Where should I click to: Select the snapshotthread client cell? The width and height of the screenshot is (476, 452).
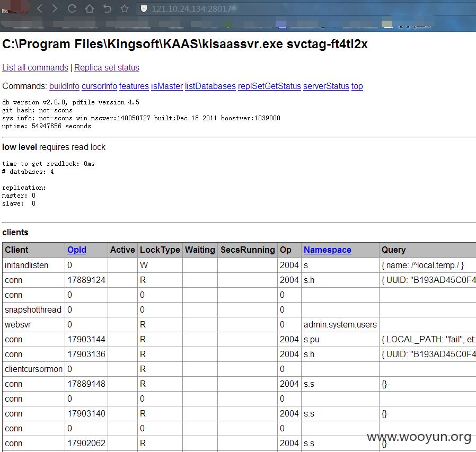click(x=34, y=309)
